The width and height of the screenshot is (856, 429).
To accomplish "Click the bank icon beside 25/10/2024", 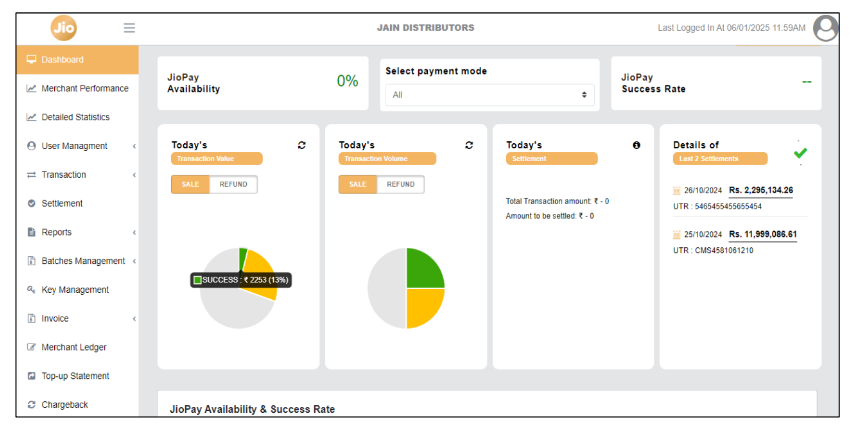I will (677, 235).
